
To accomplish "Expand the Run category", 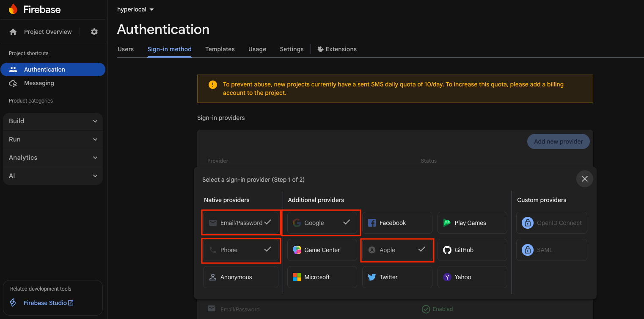I will (x=53, y=139).
